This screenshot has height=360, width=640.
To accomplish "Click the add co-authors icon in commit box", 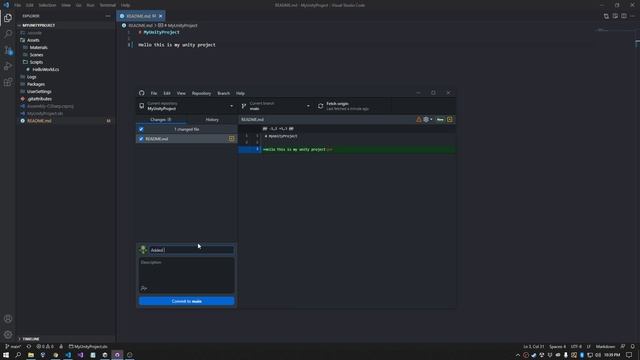I will pos(144,288).
